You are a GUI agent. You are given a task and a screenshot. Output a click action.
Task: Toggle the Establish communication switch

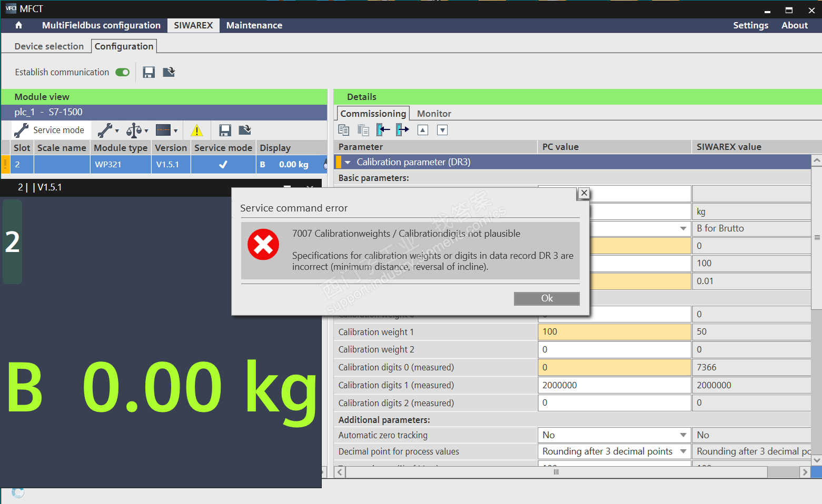123,72
